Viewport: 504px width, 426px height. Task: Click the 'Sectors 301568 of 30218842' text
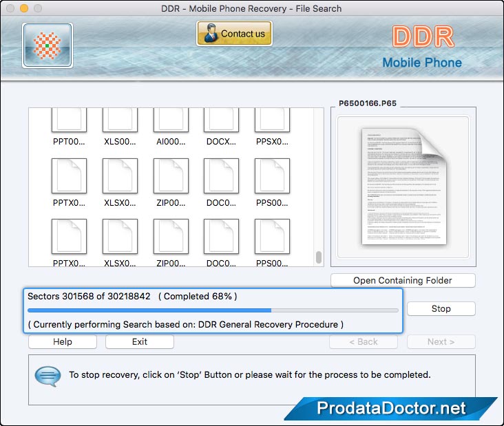(89, 296)
